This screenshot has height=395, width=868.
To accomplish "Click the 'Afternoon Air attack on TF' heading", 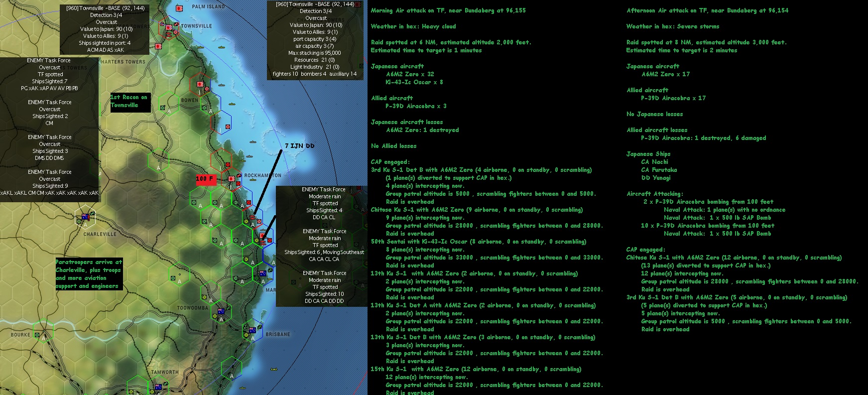I will pyautogui.click(x=707, y=10).
